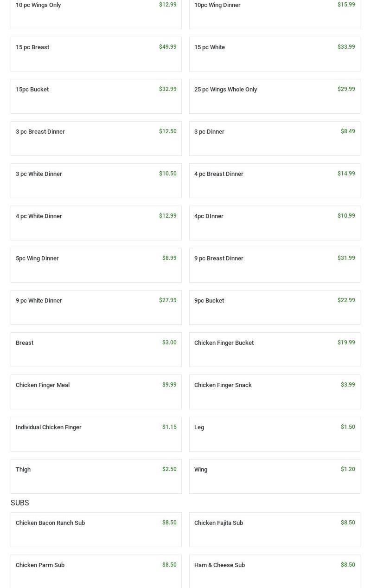Choose the 4pc DInner menu item

pyautogui.click(x=275, y=223)
